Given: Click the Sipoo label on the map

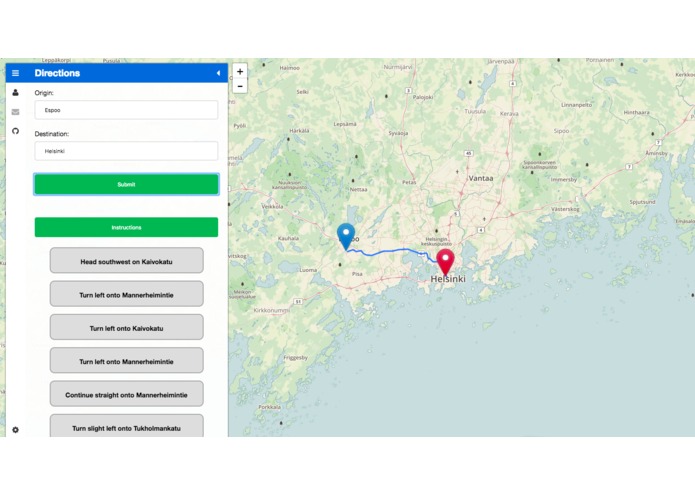Looking at the screenshot, I should (561, 131).
